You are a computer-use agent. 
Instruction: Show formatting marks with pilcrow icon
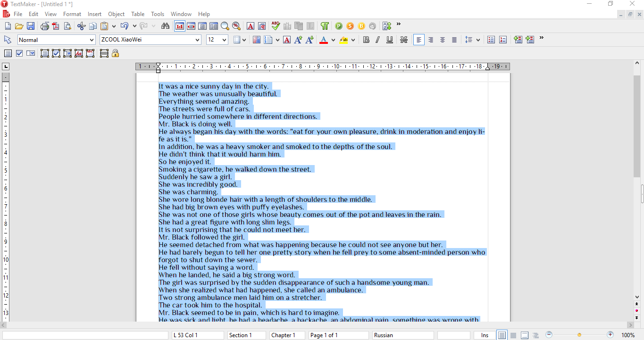(x=325, y=26)
